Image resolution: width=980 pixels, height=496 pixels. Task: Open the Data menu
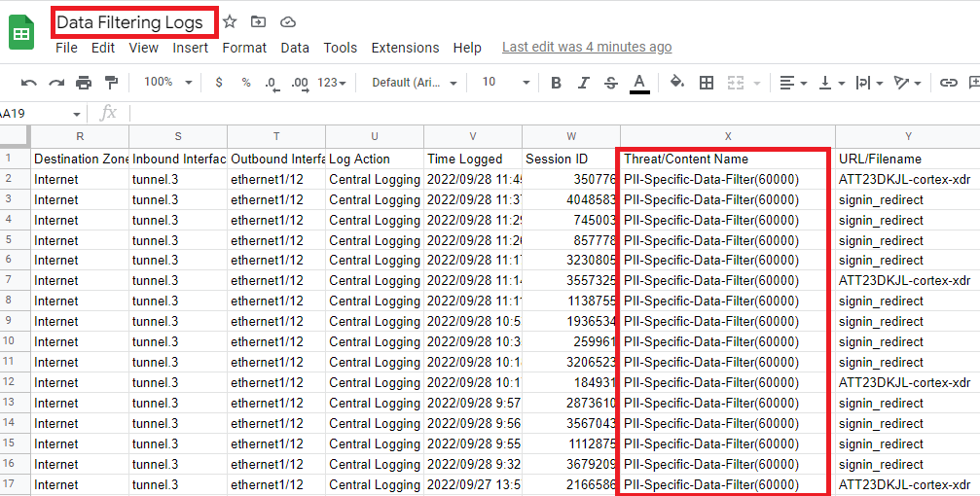pos(294,48)
